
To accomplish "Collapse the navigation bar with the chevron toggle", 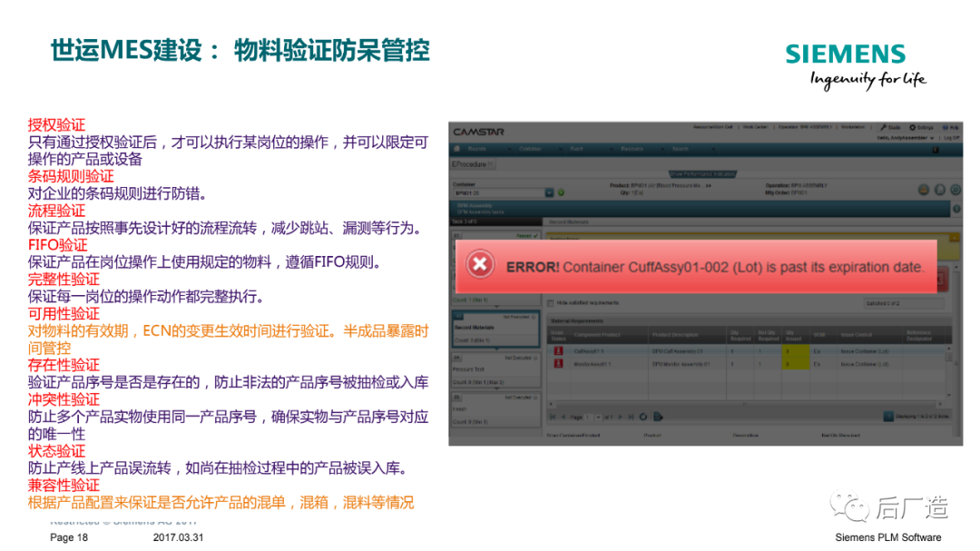I will coord(936,148).
